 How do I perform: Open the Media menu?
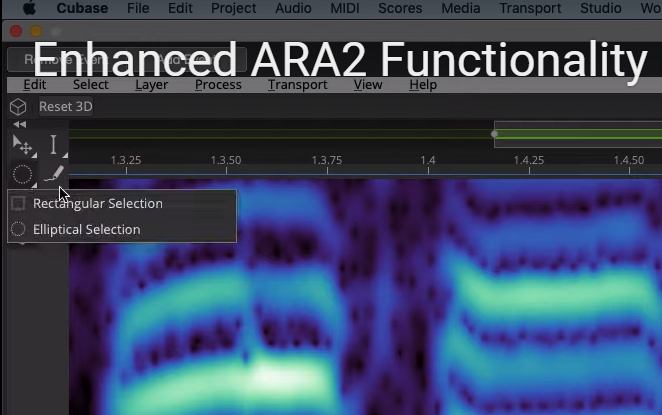click(461, 8)
